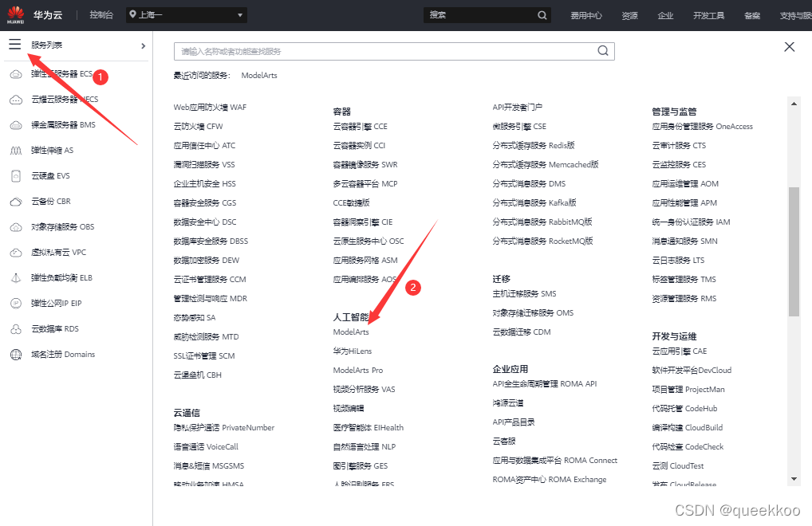The image size is (812, 526).
Task: Click the HECS cloud server icon
Action: pyautogui.click(x=16, y=100)
